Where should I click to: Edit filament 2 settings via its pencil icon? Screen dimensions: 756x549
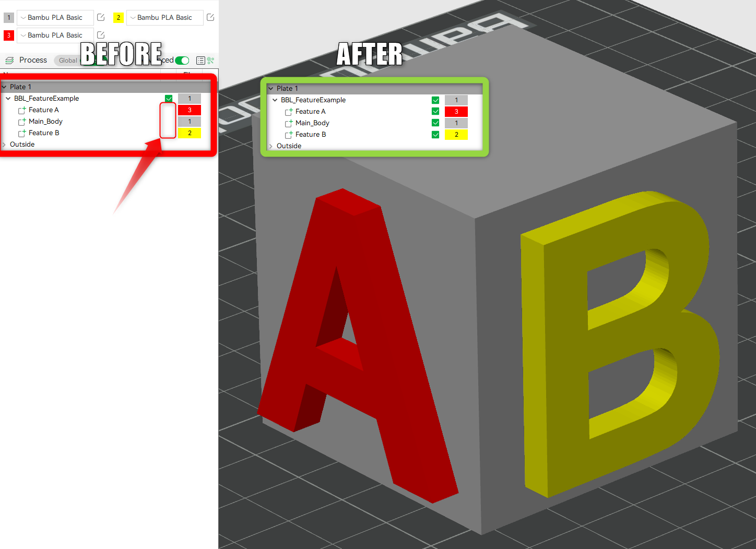pos(210,17)
